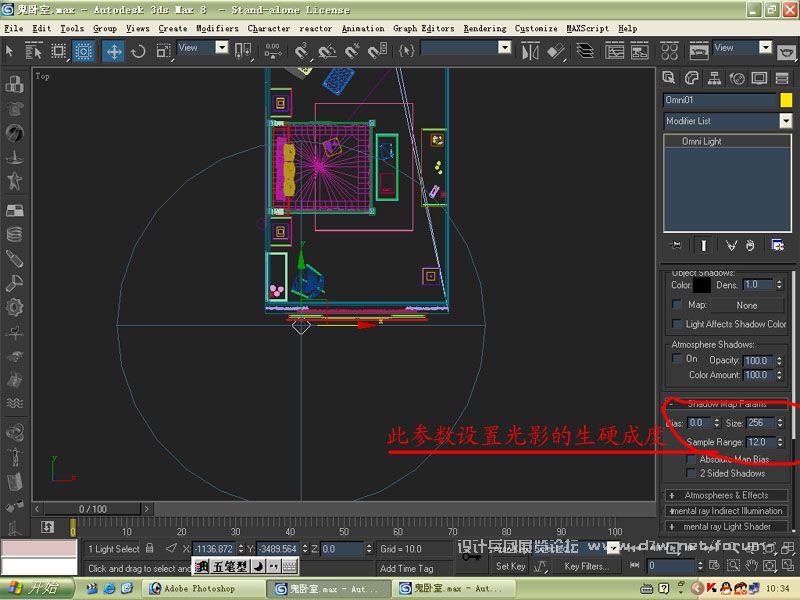Open the Customize menu
This screenshot has height=600, width=800.
[x=536, y=29]
